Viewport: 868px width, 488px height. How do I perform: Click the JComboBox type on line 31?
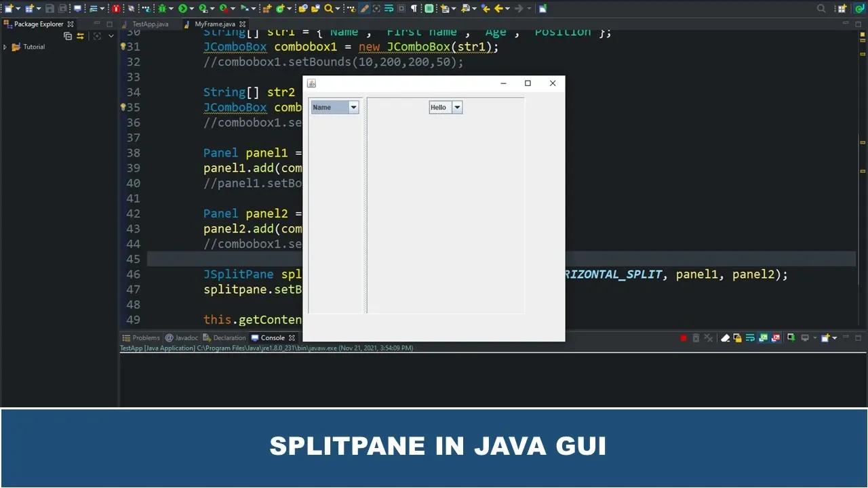click(235, 47)
